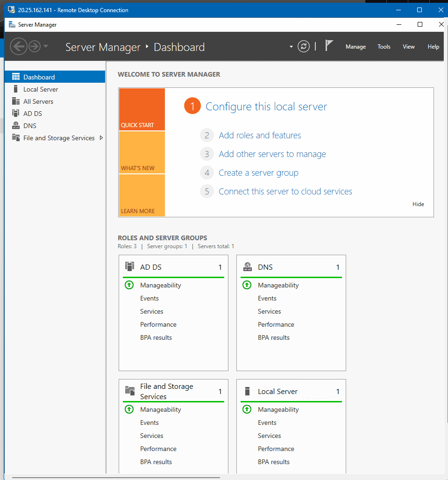Viewport: 448px width, 480px height.
Task: Click the Local Server tile header icon
Action: coord(248,391)
